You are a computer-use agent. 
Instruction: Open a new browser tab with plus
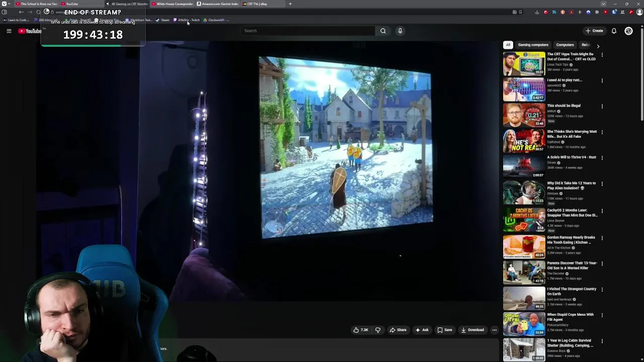click(290, 4)
